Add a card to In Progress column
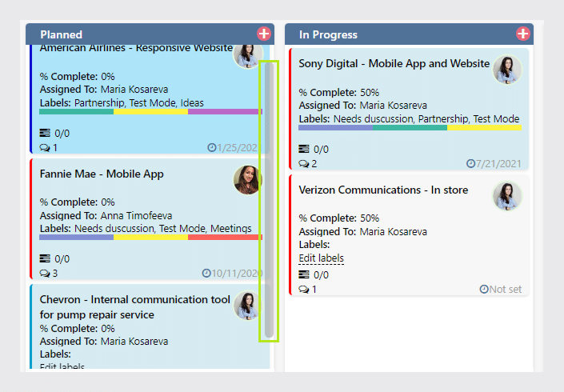 523,34
